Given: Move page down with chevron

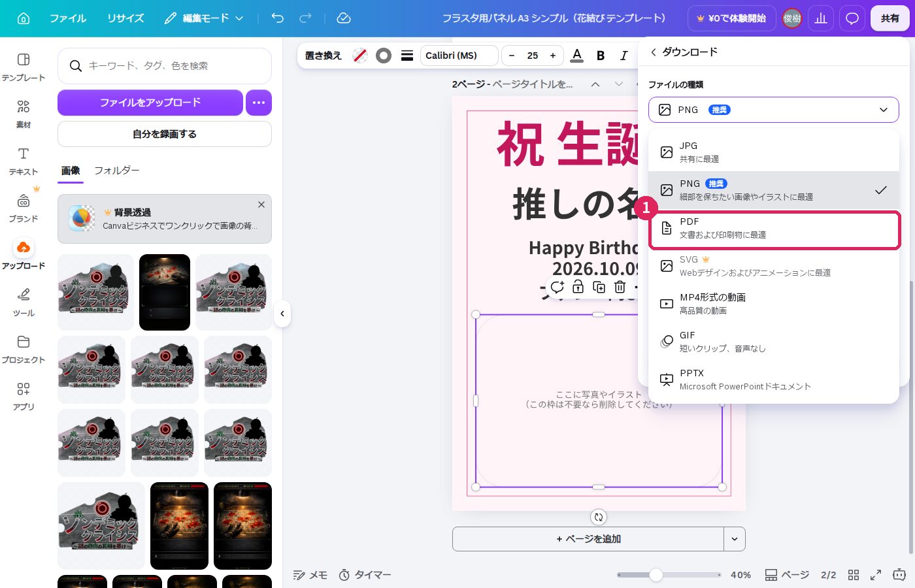Looking at the screenshot, I should pyautogui.click(x=619, y=84).
